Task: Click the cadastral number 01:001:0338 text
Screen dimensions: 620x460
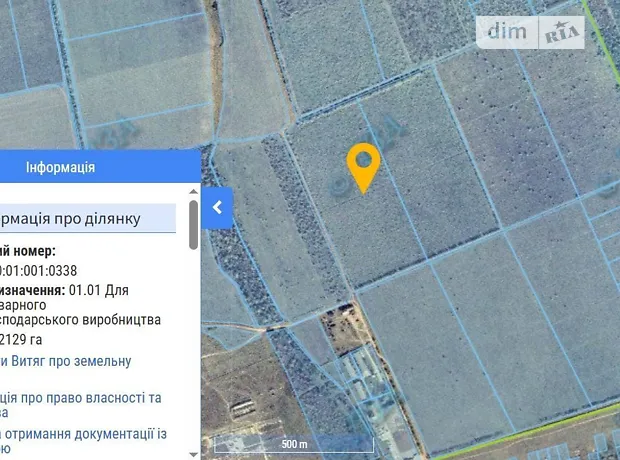Action: click(x=40, y=270)
